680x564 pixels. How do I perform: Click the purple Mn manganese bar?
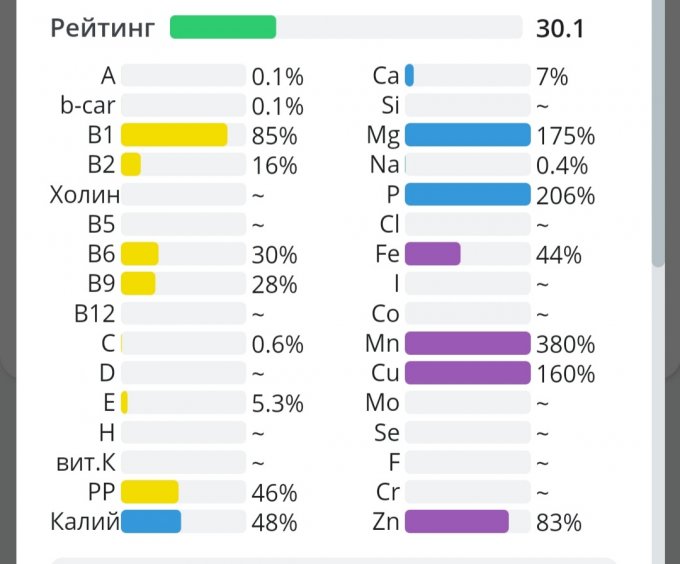point(467,344)
